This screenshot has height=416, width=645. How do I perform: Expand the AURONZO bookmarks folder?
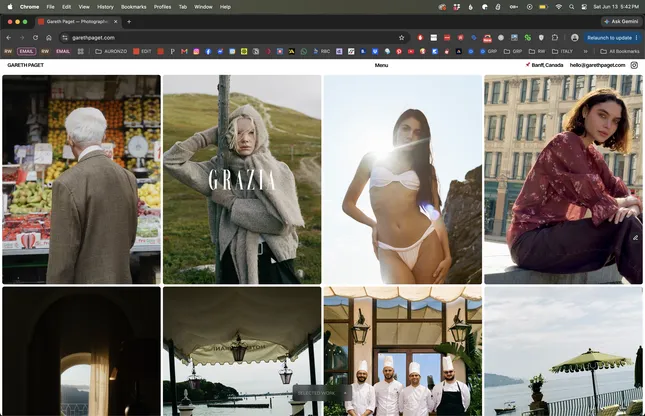[111, 51]
